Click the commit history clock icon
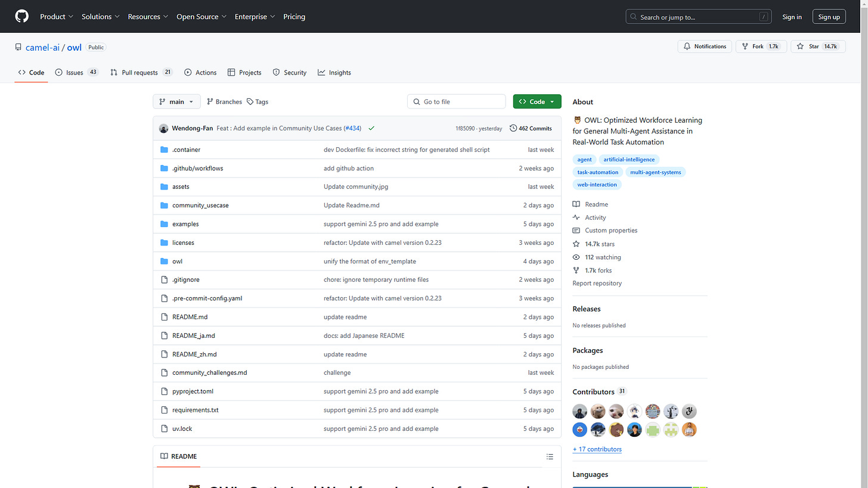The height and width of the screenshot is (488, 868). point(513,128)
